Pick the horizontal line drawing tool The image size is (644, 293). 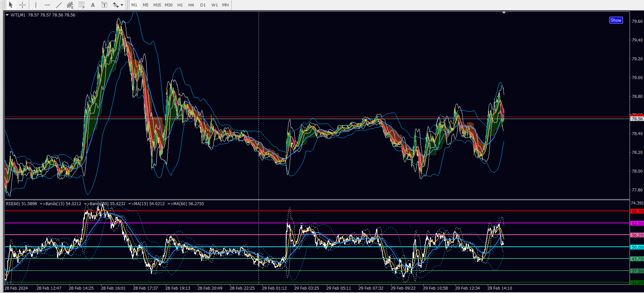point(47,5)
